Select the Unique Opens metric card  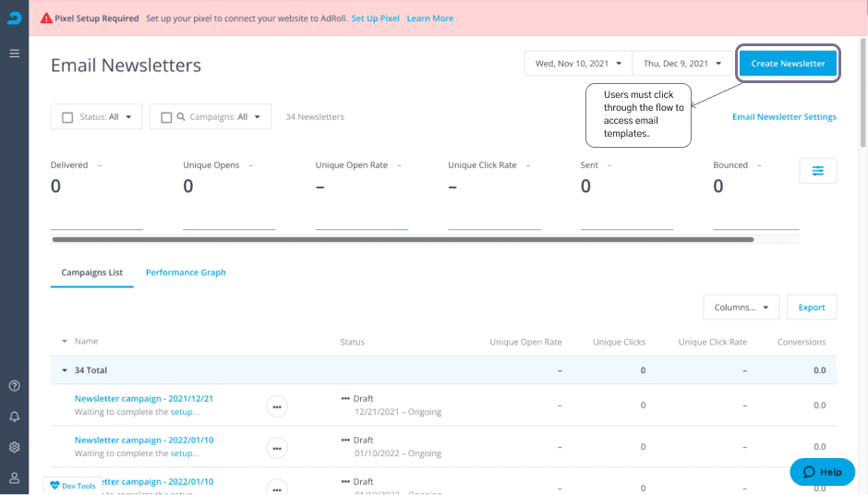[229, 194]
